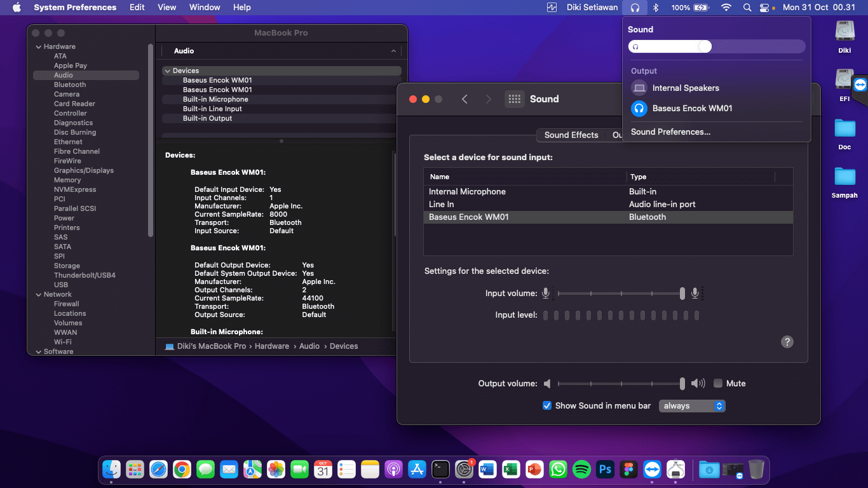Open the "always" dropdown menu

tap(692, 405)
